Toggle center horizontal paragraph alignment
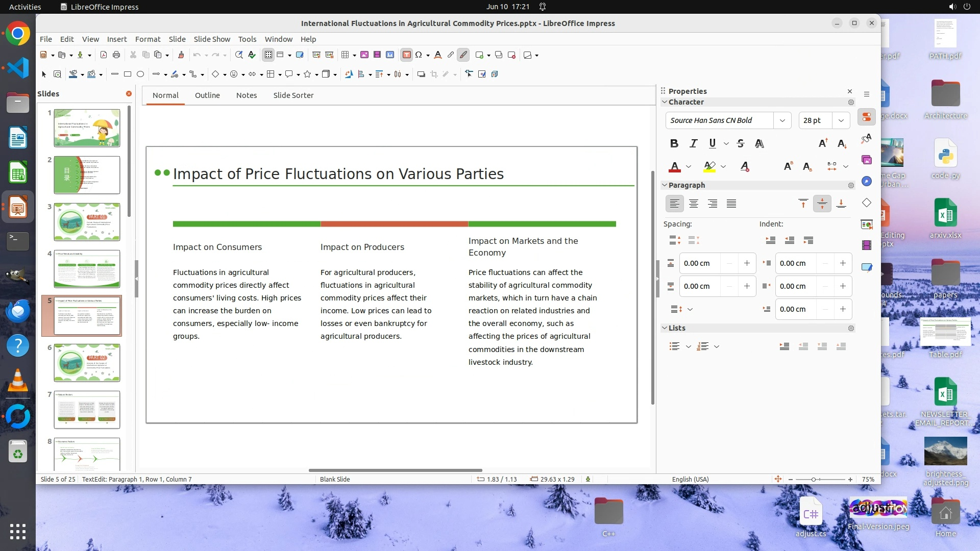 (693, 204)
